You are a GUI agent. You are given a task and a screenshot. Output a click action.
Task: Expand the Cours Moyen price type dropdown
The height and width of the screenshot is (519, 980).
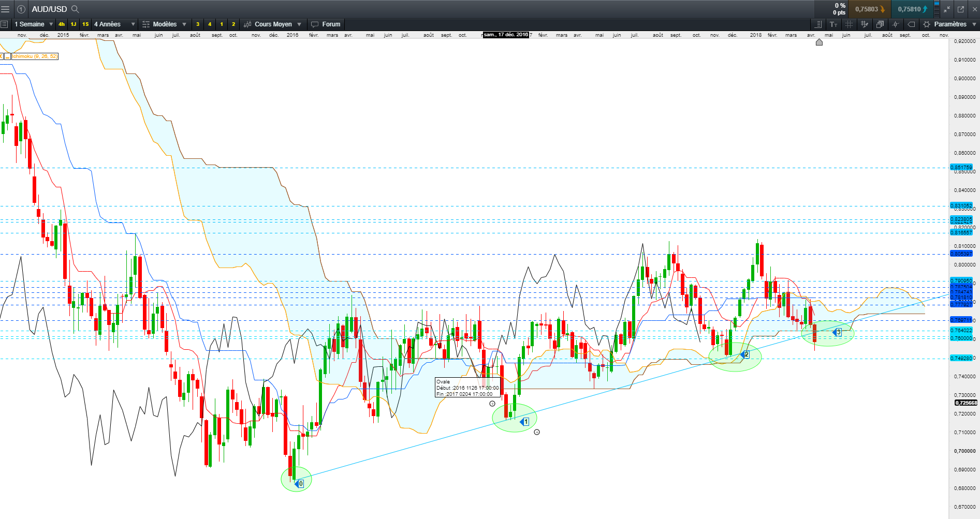coord(273,24)
